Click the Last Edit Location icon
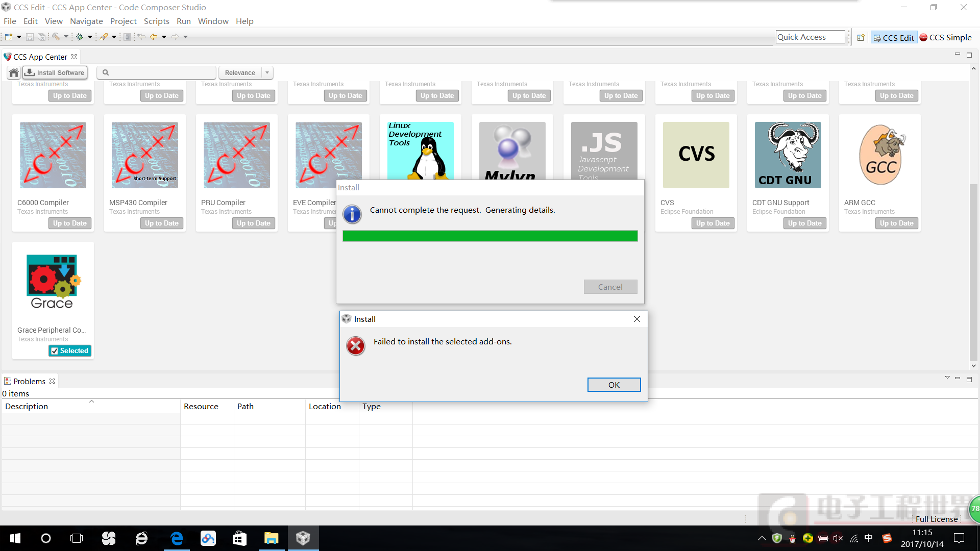980x551 pixels. [141, 37]
